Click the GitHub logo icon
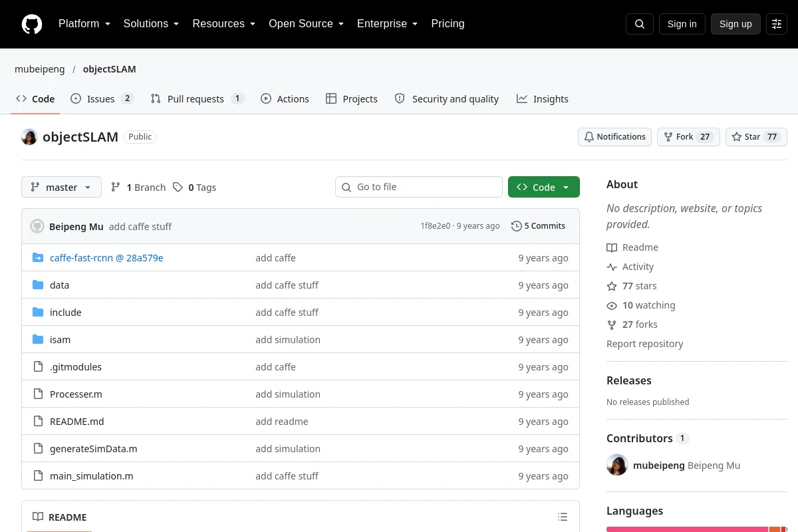The height and width of the screenshot is (532, 798). 32,24
